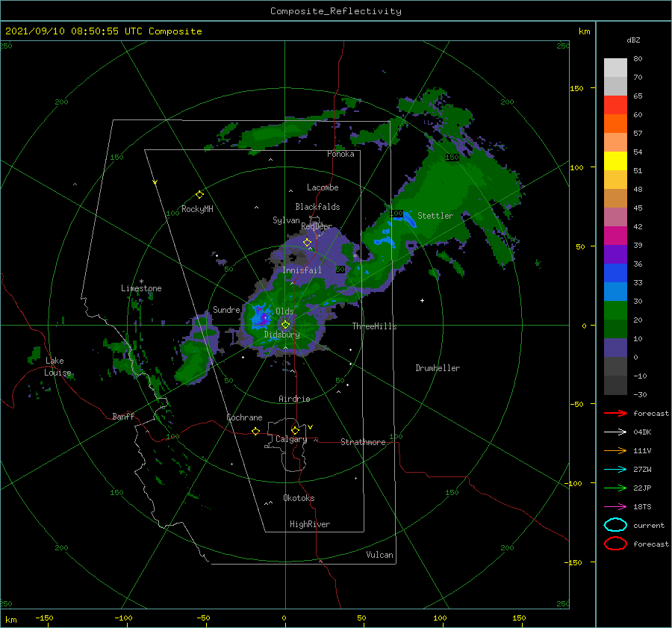Image resolution: width=672 pixels, height=628 pixels.
Task: Select the magenta 42 dBZ swatch
Action: 615,235
